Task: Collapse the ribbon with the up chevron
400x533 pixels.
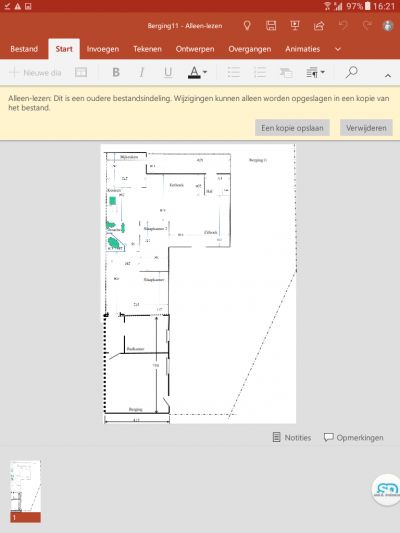Action: tap(388, 75)
